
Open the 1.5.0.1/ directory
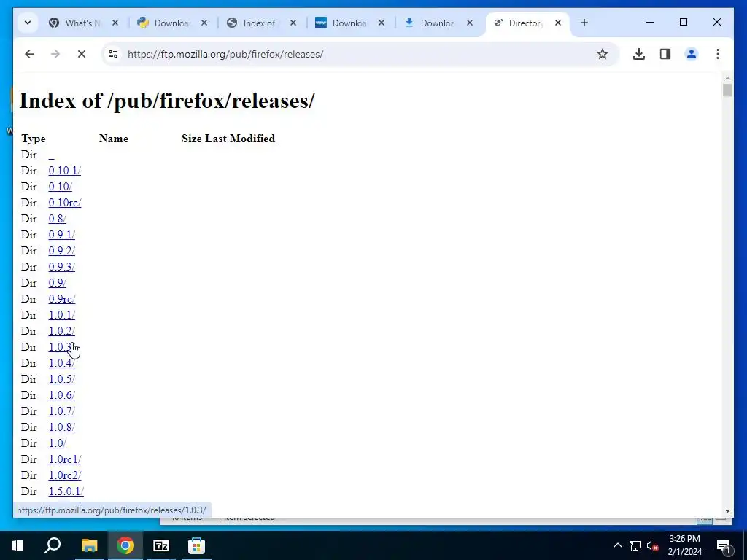click(x=66, y=491)
